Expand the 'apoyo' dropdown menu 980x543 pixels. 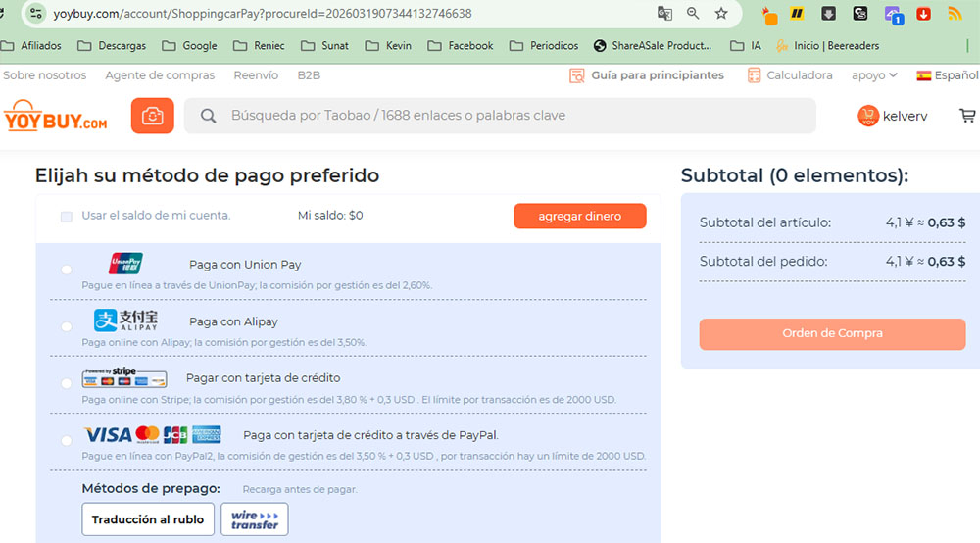point(874,75)
